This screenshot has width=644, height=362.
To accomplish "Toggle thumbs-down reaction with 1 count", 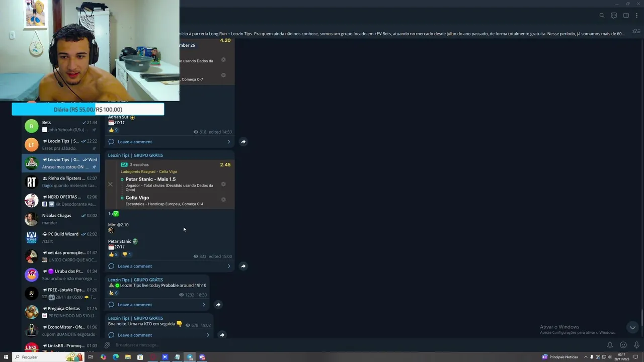I will point(127,254).
